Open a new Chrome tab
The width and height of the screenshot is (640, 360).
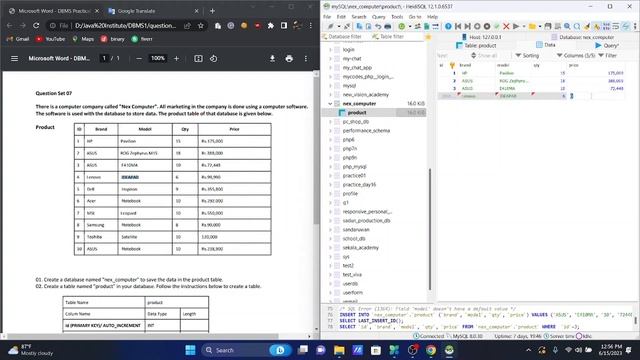(212, 11)
